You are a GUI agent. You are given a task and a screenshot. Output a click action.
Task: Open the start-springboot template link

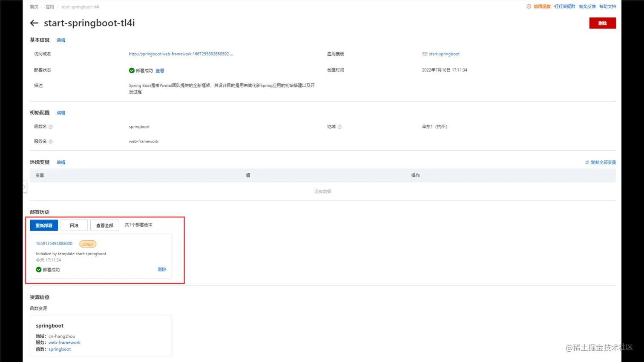point(444,54)
